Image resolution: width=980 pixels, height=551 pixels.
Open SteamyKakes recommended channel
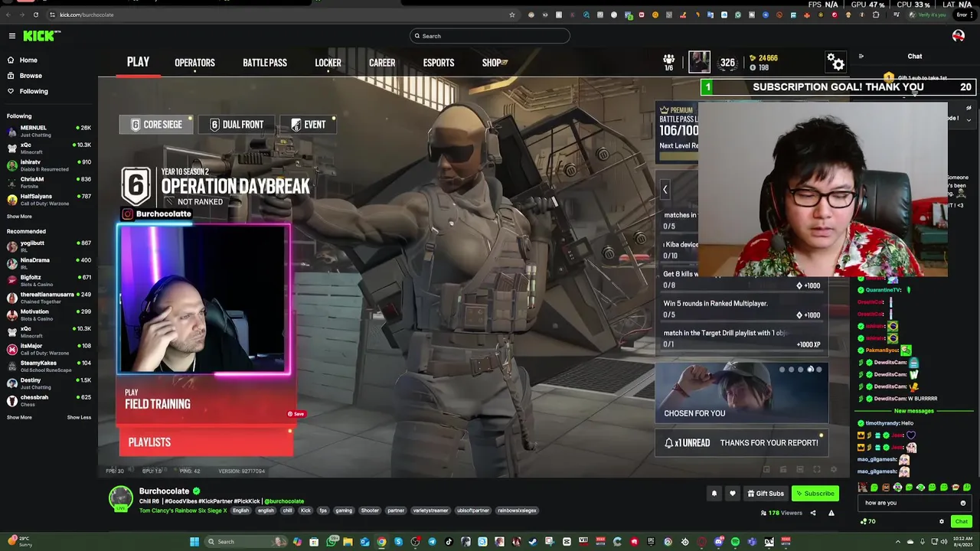click(x=49, y=367)
